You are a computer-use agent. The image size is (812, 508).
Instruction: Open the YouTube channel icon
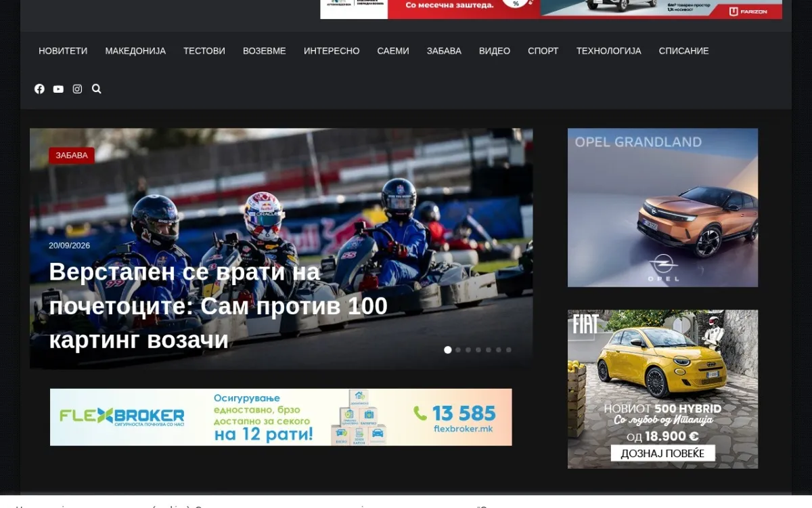click(x=58, y=89)
